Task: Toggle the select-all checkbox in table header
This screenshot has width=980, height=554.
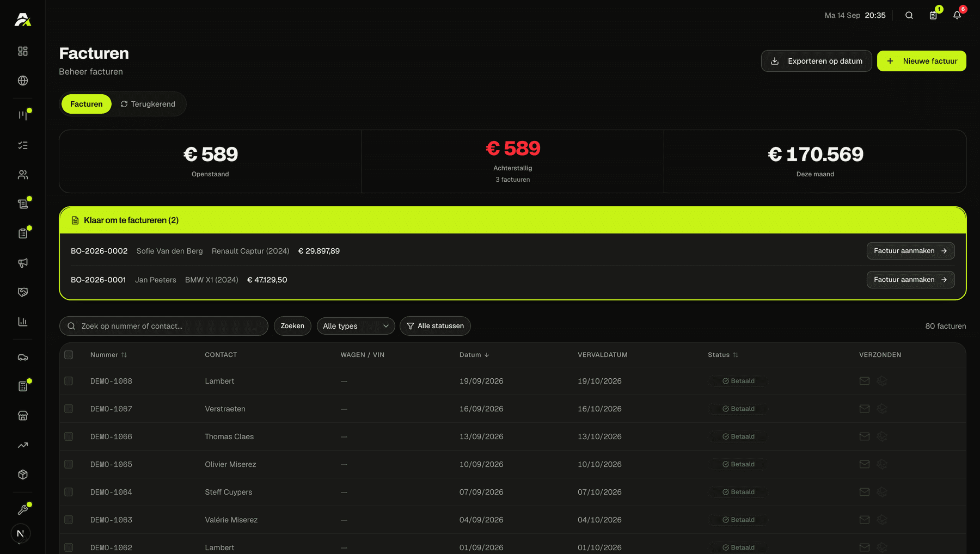Action: point(69,355)
